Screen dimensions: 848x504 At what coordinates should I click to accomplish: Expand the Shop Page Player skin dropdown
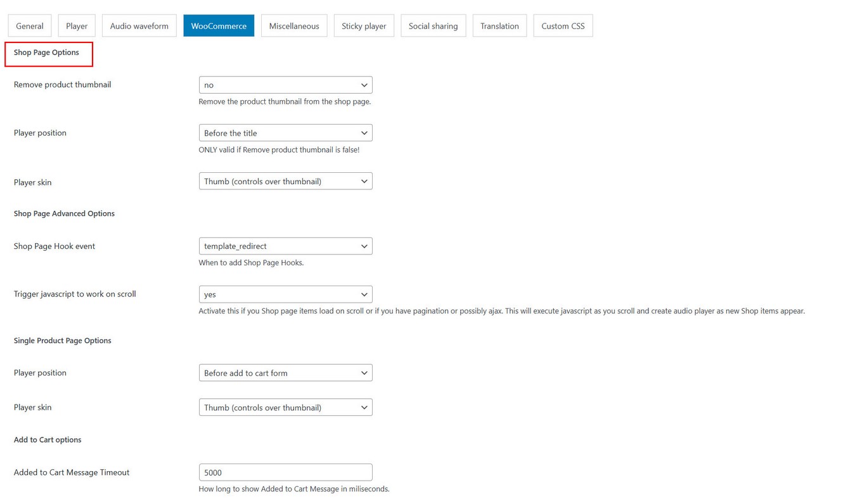tap(285, 182)
